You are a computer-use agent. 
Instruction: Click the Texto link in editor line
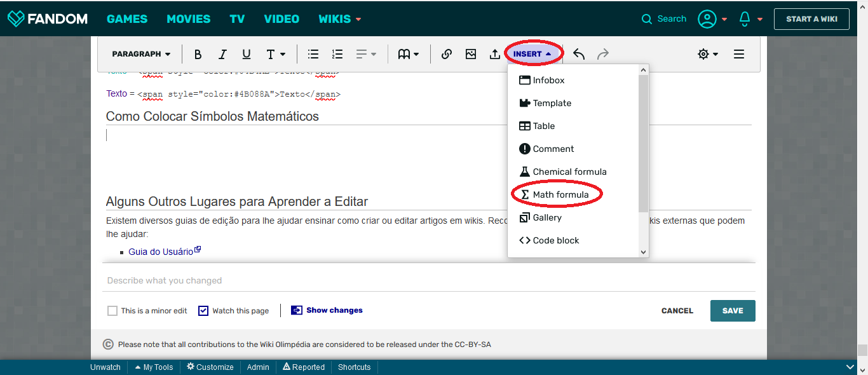pos(117,94)
